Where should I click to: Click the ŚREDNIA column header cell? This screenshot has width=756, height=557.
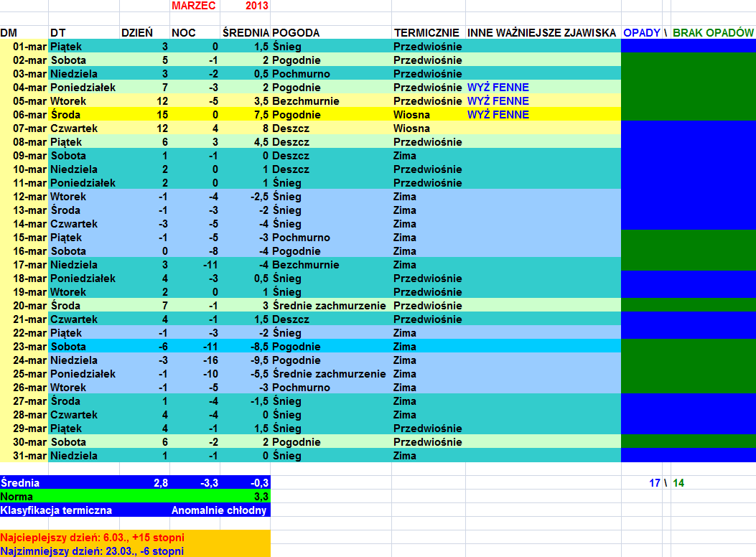pyautogui.click(x=246, y=33)
